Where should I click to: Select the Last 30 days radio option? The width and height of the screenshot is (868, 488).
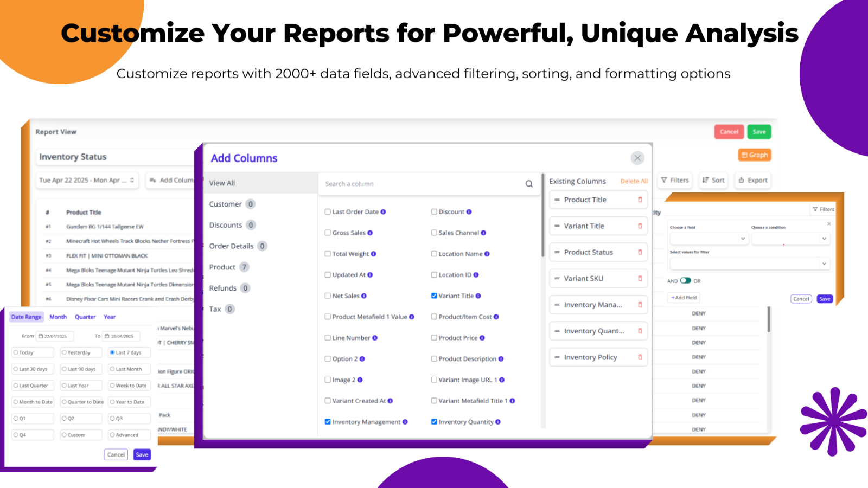click(x=16, y=369)
